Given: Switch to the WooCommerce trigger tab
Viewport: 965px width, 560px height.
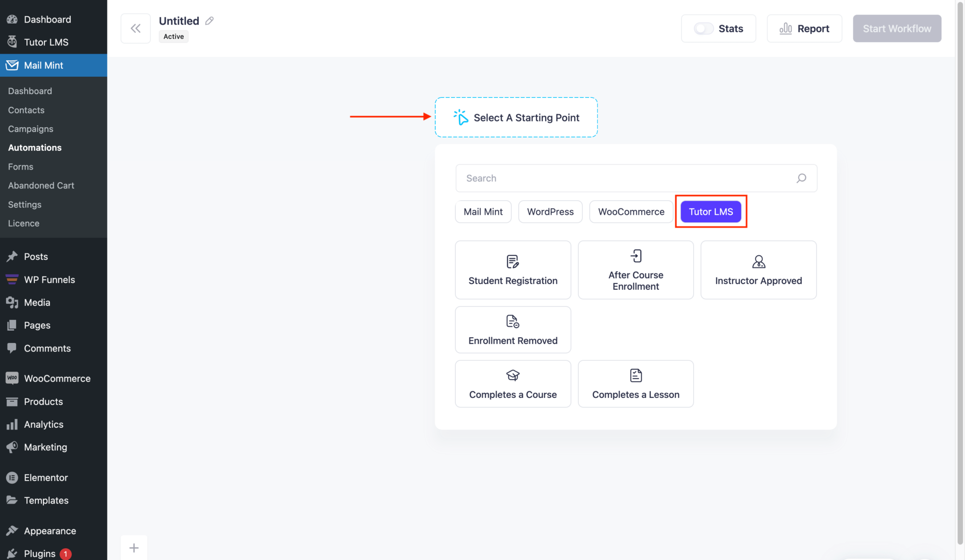Looking at the screenshot, I should coord(631,212).
